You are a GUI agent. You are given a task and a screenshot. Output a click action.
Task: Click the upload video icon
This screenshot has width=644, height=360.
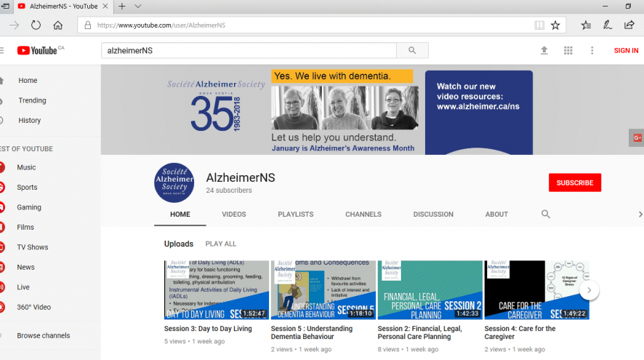[x=544, y=50]
